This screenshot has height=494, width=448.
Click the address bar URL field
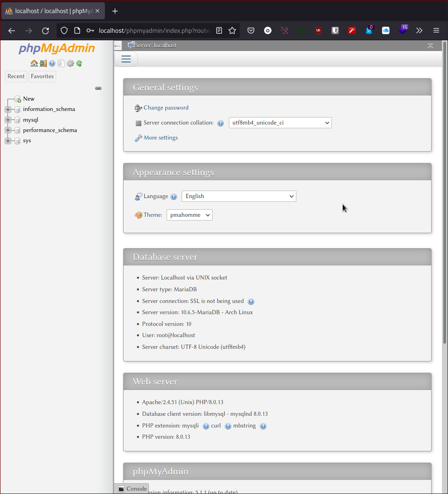point(154,30)
